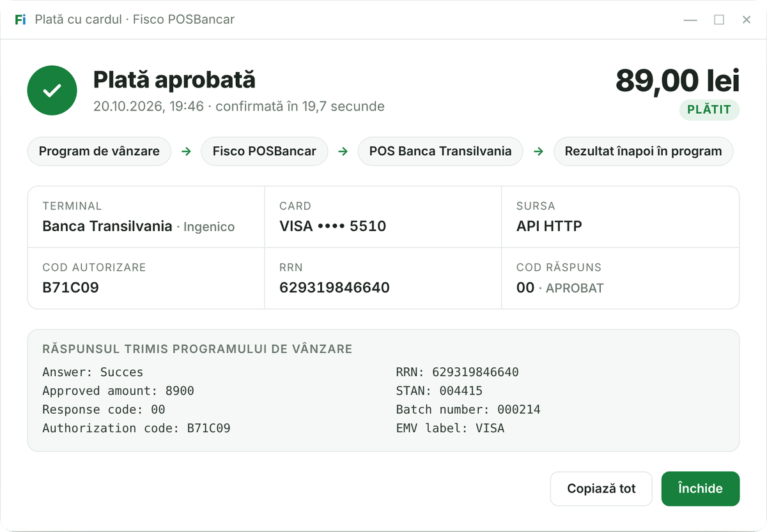Click the line Batch number: 000214

(x=469, y=409)
